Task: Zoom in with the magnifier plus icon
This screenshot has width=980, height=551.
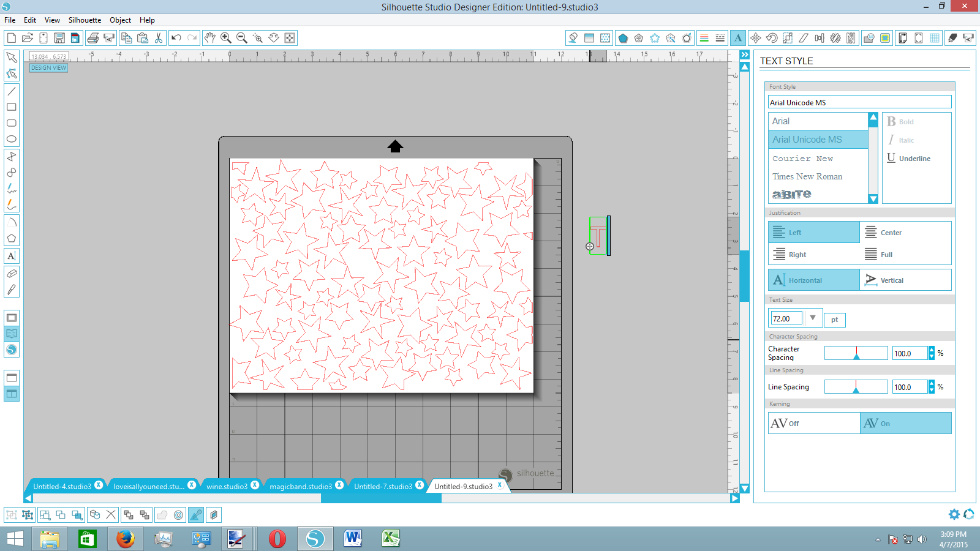Action: tap(226, 38)
